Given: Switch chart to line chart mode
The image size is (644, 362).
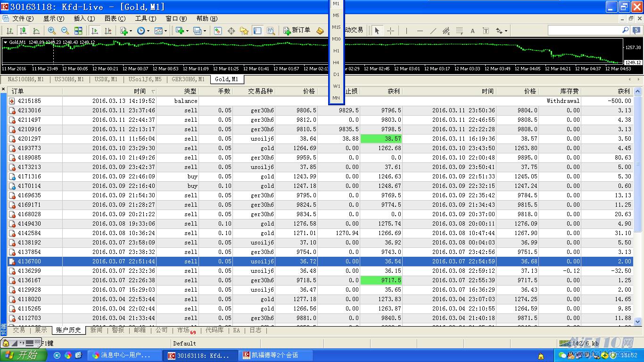Looking at the screenshot, I should click(36, 31).
